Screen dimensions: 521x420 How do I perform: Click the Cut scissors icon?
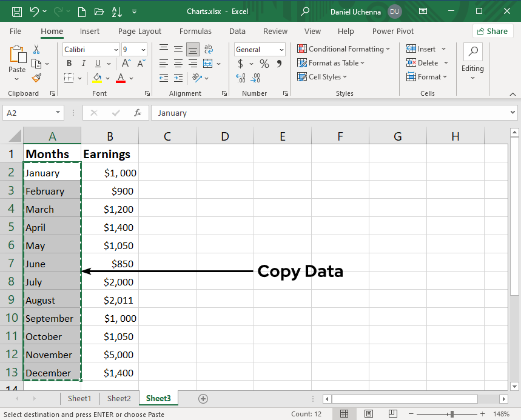(x=36, y=50)
